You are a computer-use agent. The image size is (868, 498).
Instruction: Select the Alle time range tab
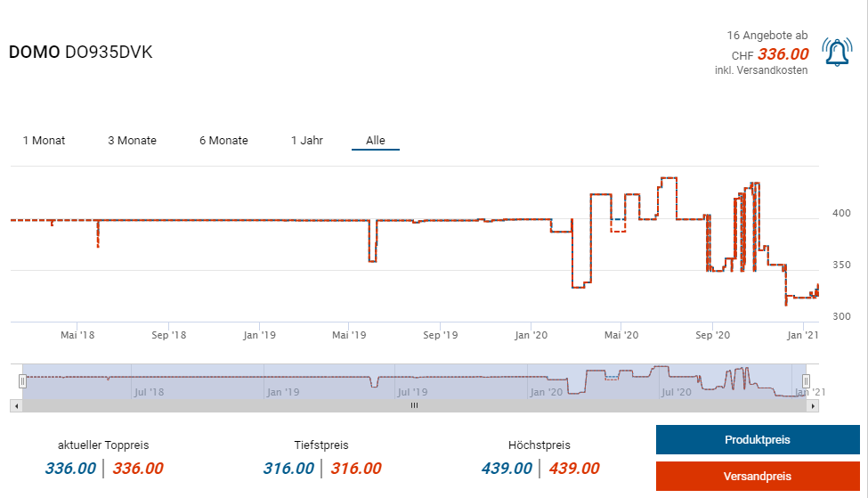376,141
